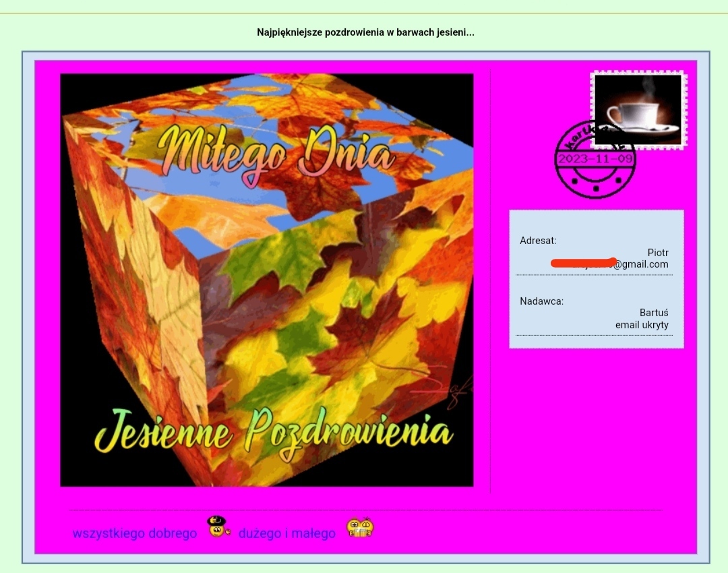
Task: Click the autumn leaves cube card image
Action: 266,280
